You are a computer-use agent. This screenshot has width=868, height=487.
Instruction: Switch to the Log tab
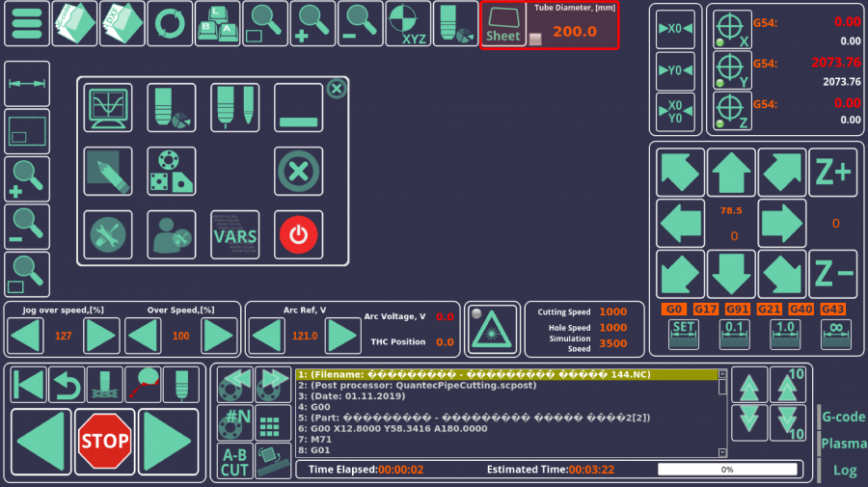pyautogui.click(x=844, y=471)
